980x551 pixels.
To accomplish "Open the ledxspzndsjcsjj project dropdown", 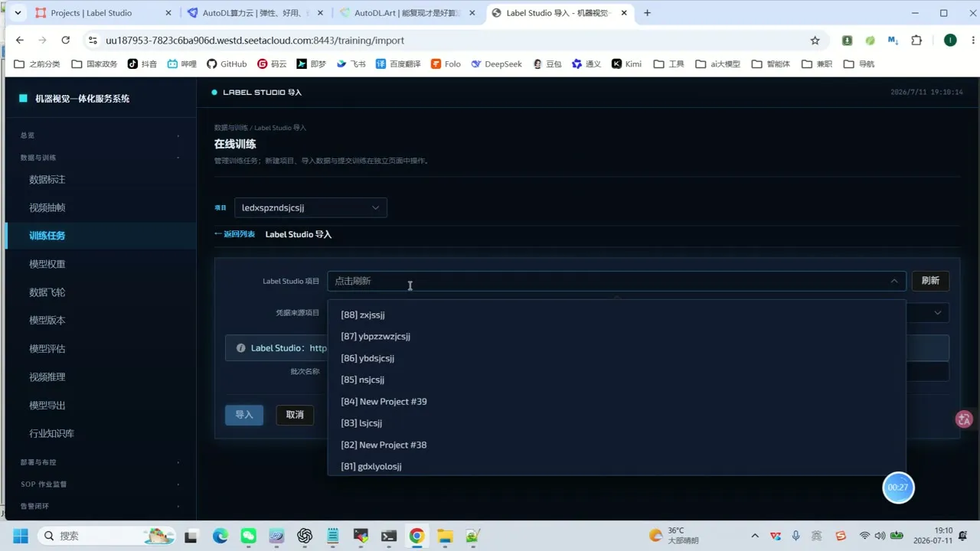I will coord(310,207).
